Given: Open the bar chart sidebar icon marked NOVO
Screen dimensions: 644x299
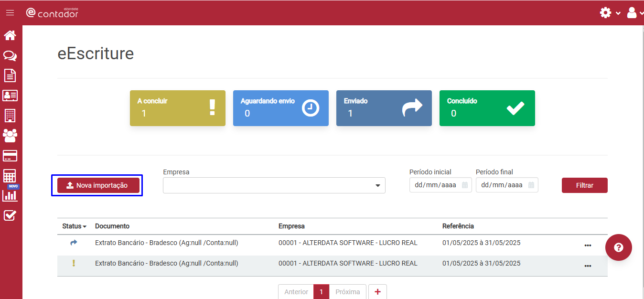Looking at the screenshot, I should tap(10, 195).
